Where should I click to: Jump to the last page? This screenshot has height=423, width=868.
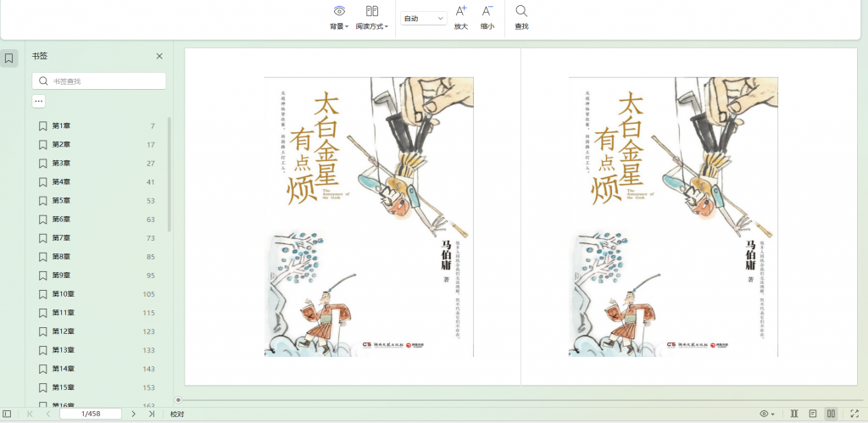[152, 414]
